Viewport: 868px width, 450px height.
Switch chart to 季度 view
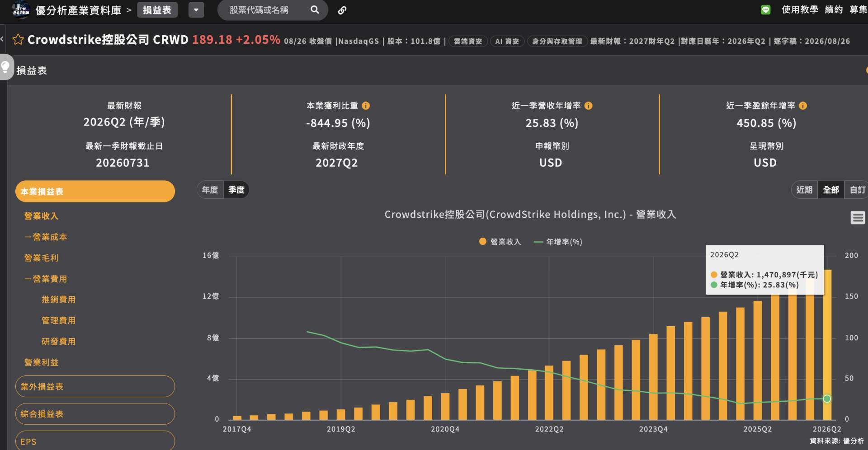(x=236, y=190)
